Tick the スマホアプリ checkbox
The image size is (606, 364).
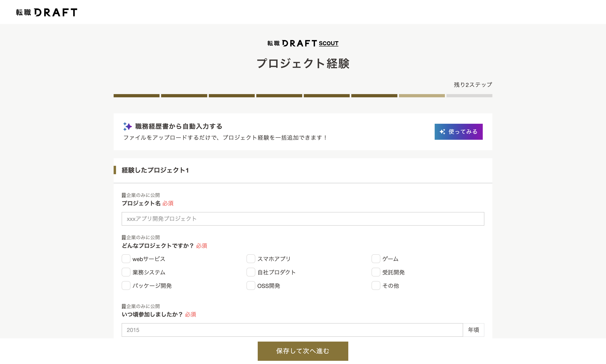(251, 259)
